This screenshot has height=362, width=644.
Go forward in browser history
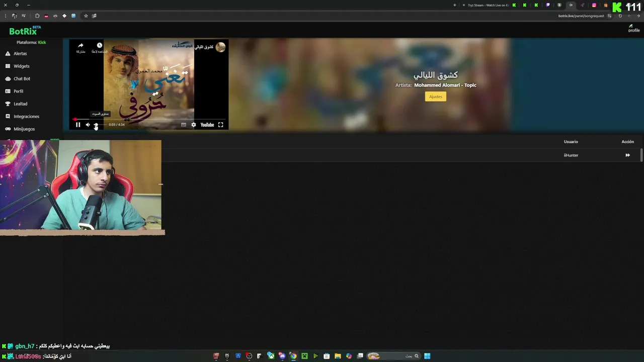(x=629, y=16)
